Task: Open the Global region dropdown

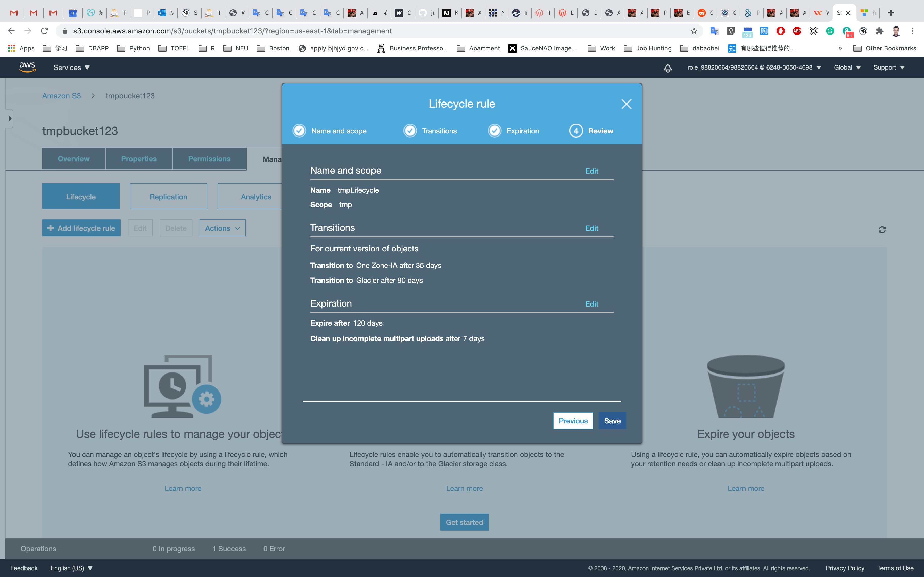Action: (x=847, y=67)
